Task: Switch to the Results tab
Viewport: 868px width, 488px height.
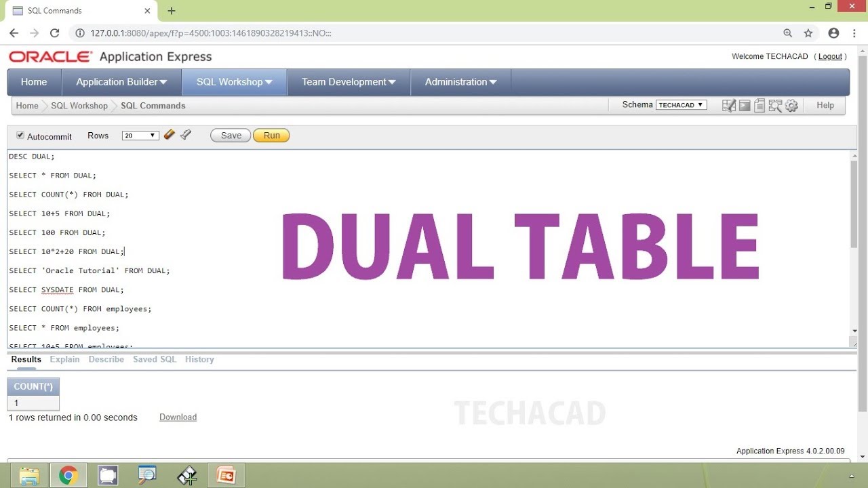Action: coord(26,359)
